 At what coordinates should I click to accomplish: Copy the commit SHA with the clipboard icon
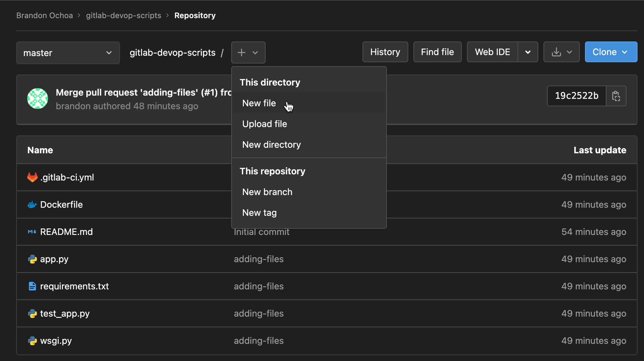pos(616,96)
